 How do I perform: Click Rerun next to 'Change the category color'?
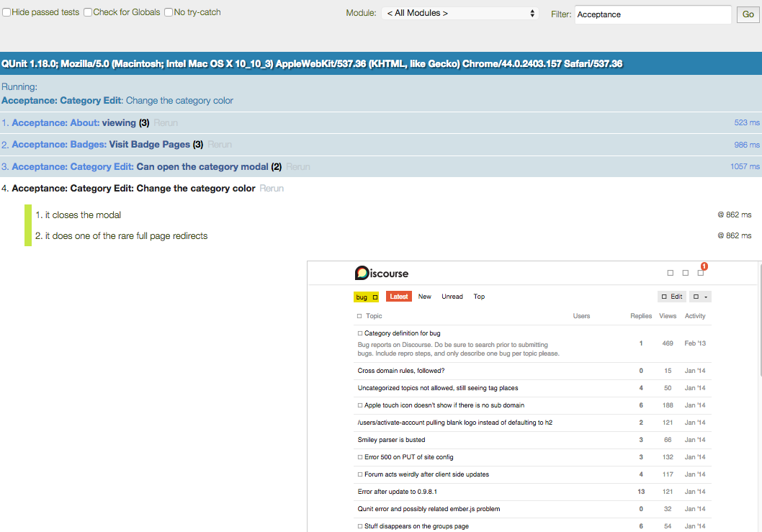[272, 189]
